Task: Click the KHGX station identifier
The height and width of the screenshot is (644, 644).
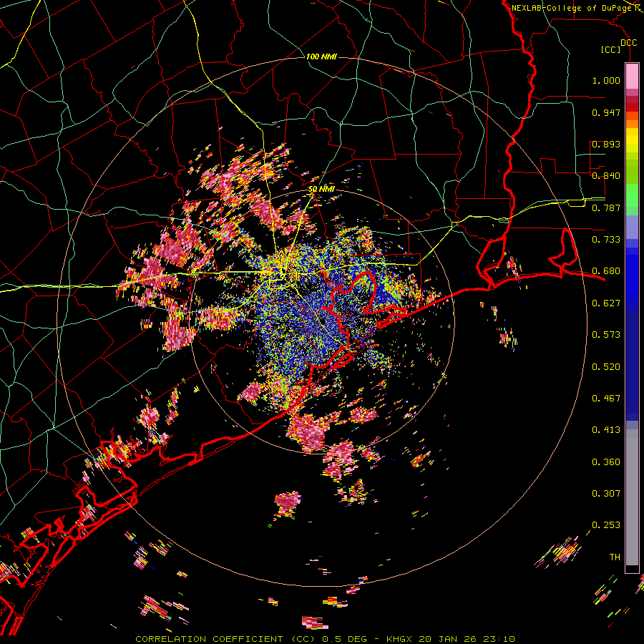Action: 399,639
